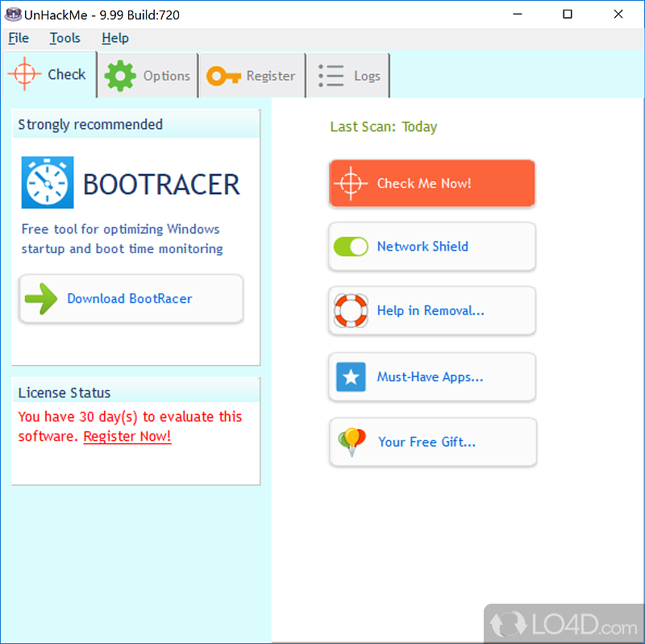This screenshot has height=644, width=645.
Task: Click the Register Now! link
Action: pyautogui.click(x=127, y=436)
